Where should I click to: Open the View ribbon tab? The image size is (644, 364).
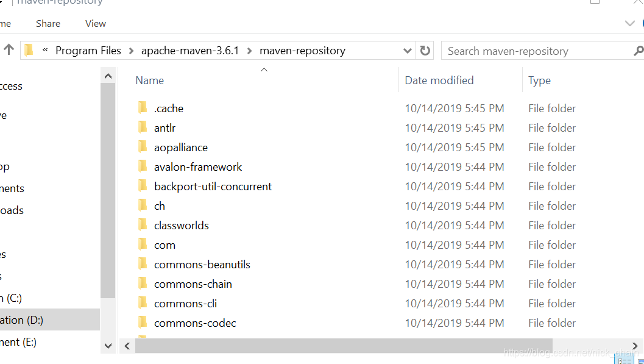(96, 23)
